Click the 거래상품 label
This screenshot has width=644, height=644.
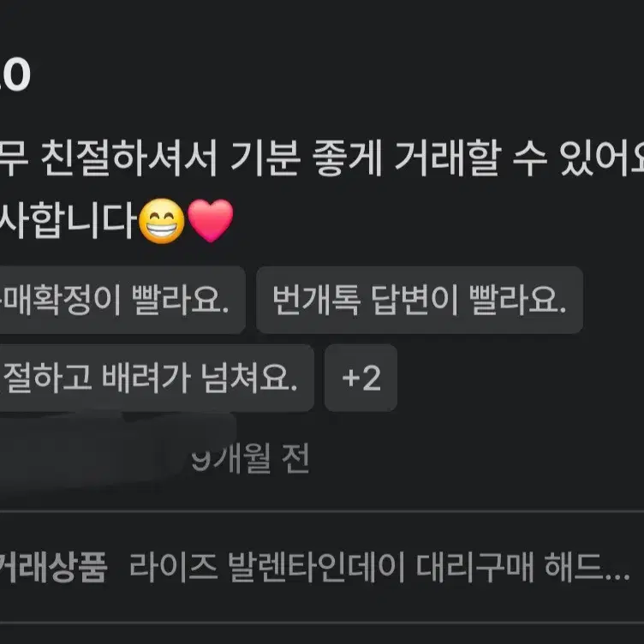click(53, 567)
